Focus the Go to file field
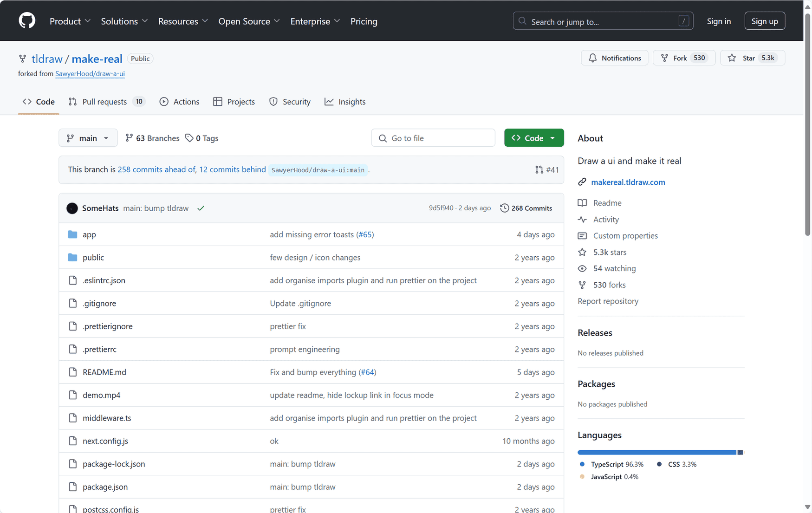Viewport: 812px width, 513px height. pyautogui.click(x=433, y=138)
